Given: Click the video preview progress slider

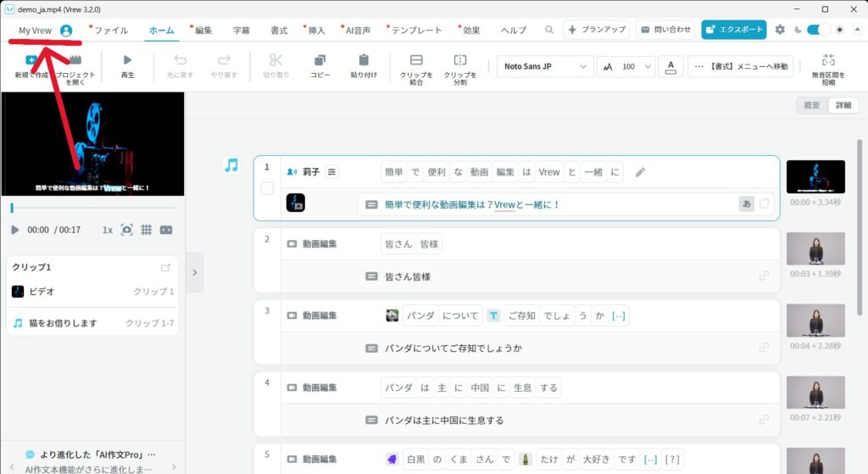Looking at the screenshot, I should pos(92,208).
